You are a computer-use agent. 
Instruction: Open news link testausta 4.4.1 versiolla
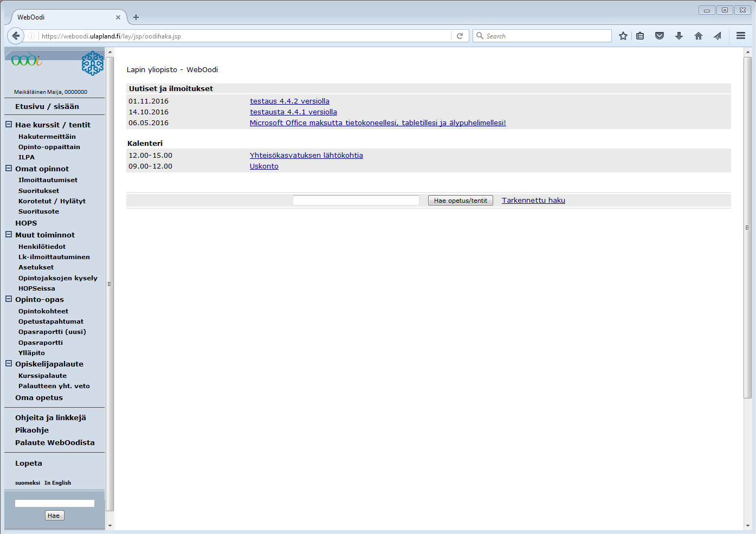(x=293, y=112)
